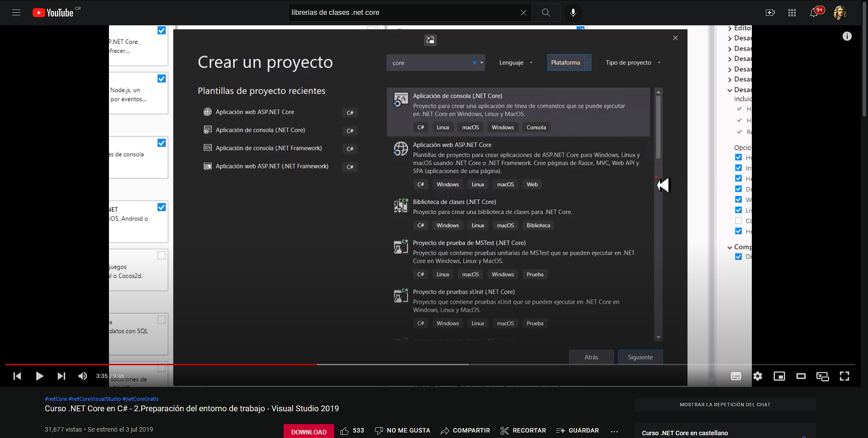Viewport: 868px width, 438px height.
Task: Click MOSTRAR LA REPETICIÓN DEL CHAT
Action: tap(725, 405)
